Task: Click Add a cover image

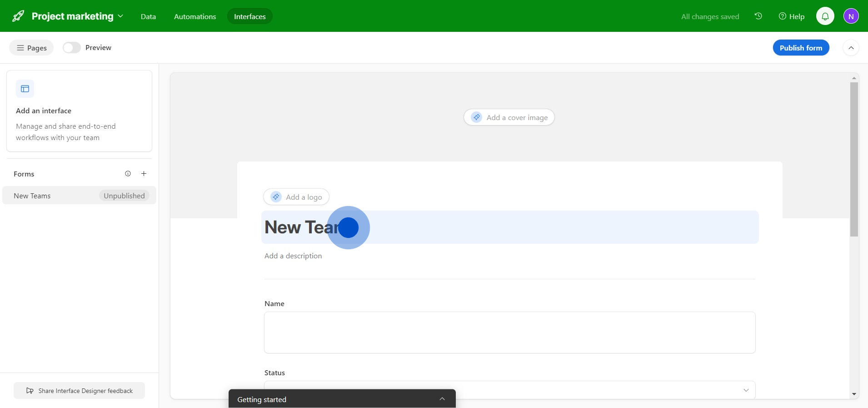Action: click(509, 117)
